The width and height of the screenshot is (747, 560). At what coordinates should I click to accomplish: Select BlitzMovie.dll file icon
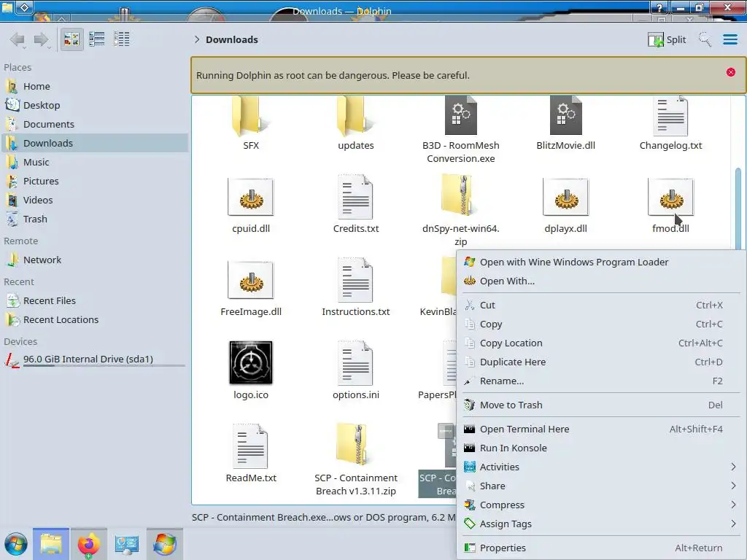pyautogui.click(x=565, y=117)
